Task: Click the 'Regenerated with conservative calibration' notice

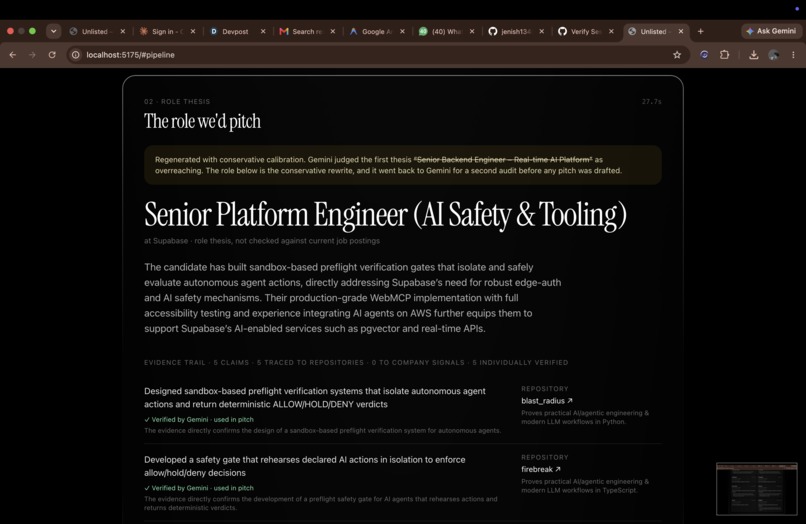Action: click(x=402, y=165)
